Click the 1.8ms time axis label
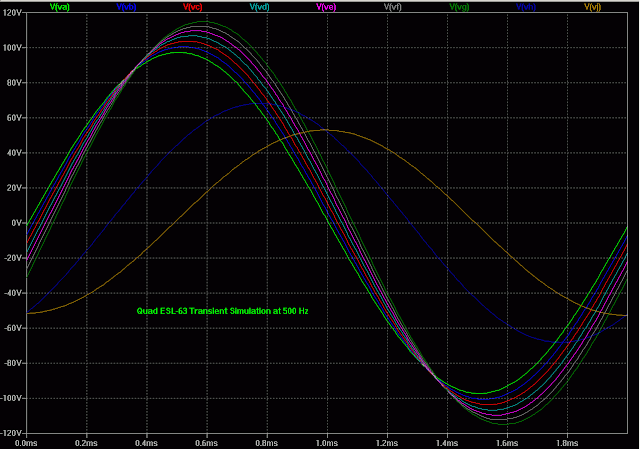This screenshot has height=449, width=640. tap(567, 443)
